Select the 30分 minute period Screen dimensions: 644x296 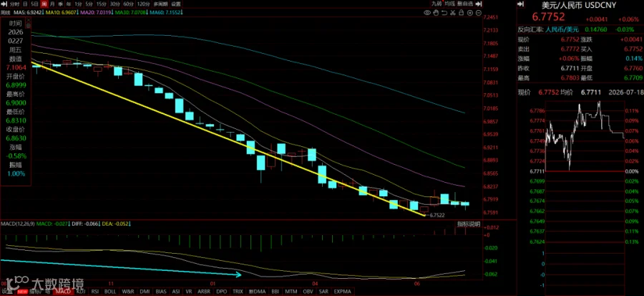(x=115, y=4)
